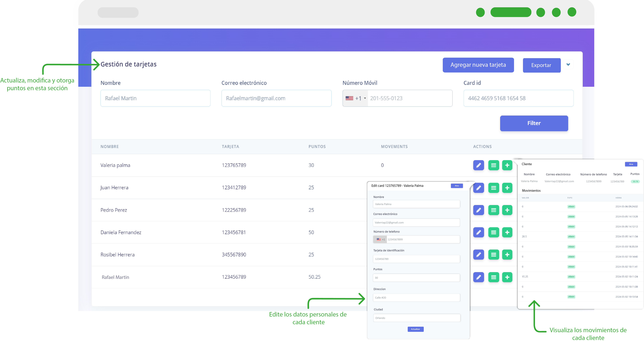644x341 pixels.
Task: Click movement value 15.25 in Cliente panel
Action: click(525, 277)
